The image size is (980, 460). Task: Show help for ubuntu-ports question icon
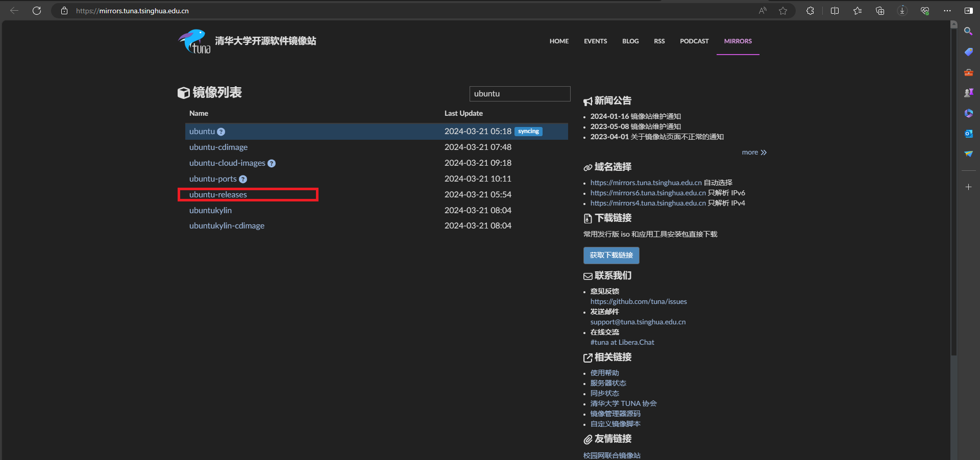click(243, 179)
